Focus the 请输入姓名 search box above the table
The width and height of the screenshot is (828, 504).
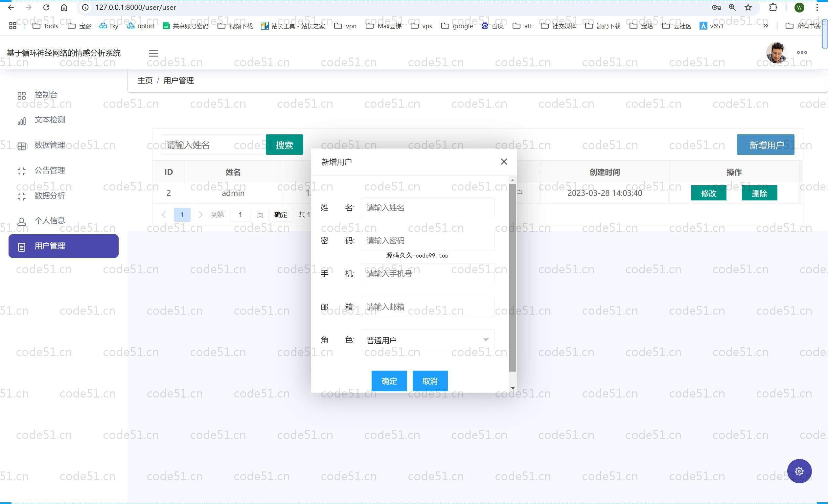(x=212, y=145)
